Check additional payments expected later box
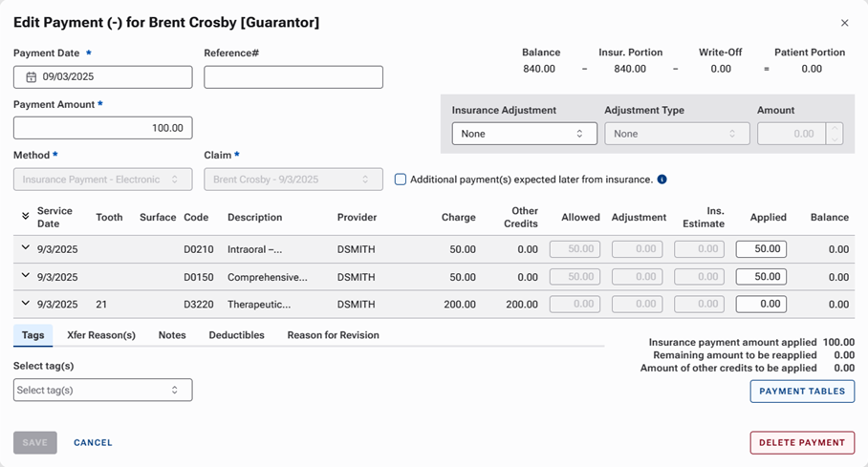The width and height of the screenshot is (868, 467). (x=401, y=180)
